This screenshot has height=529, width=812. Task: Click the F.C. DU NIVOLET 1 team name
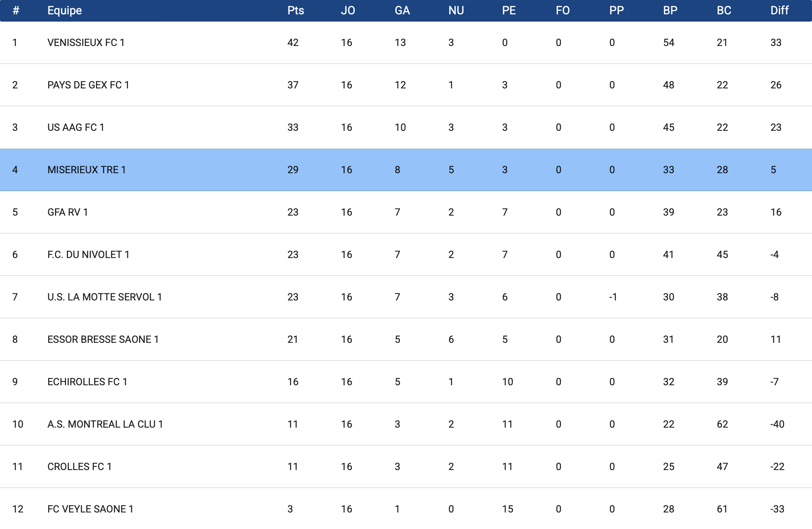(x=88, y=255)
